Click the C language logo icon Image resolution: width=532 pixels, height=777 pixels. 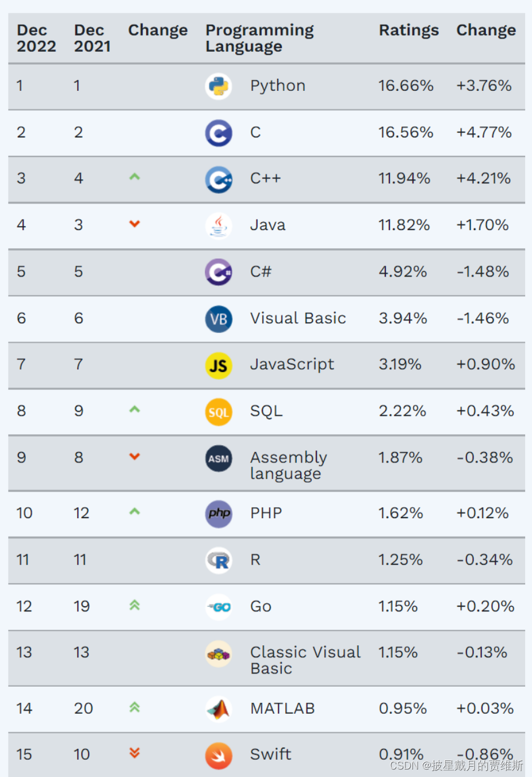click(x=219, y=133)
